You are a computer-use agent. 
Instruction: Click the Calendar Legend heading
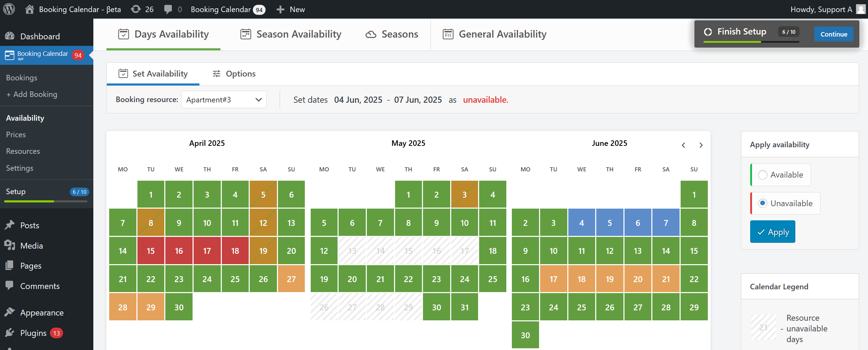tap(779, 287)
